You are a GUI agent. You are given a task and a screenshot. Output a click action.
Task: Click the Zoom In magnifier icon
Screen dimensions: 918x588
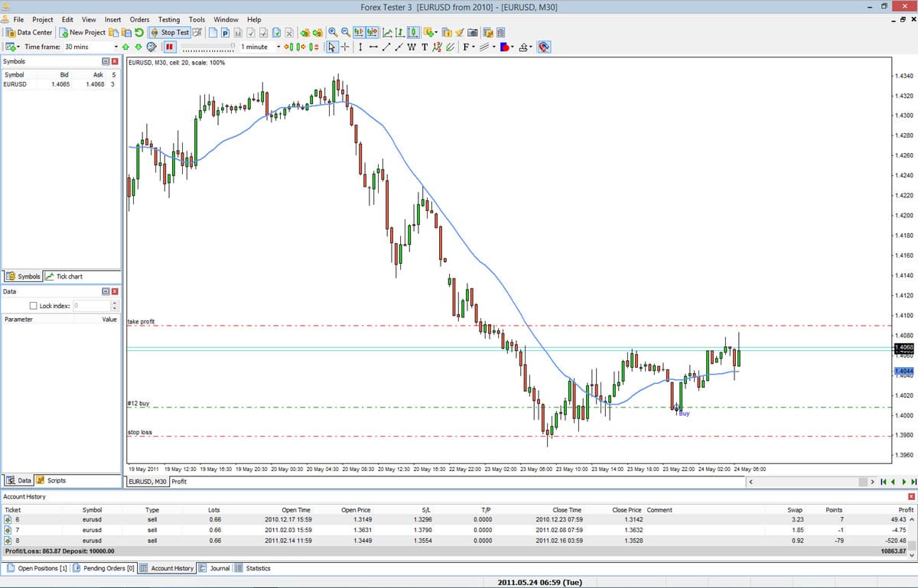click(333, 32)
